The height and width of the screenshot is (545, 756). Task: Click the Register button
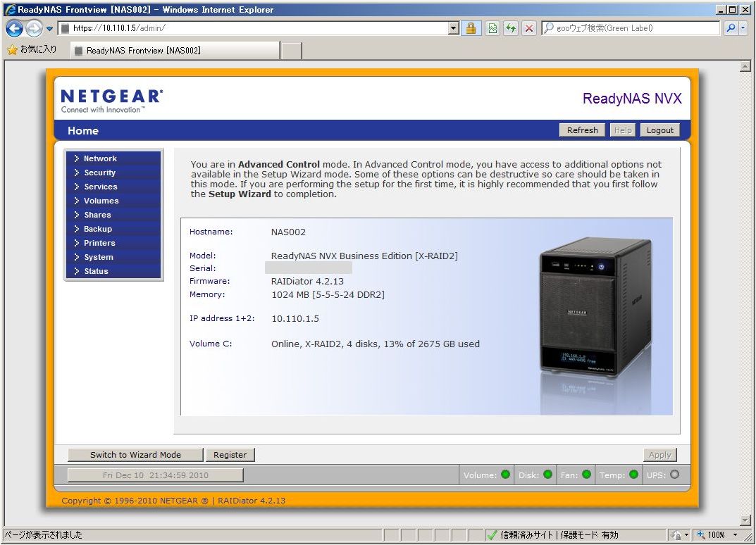coord(230,454)
